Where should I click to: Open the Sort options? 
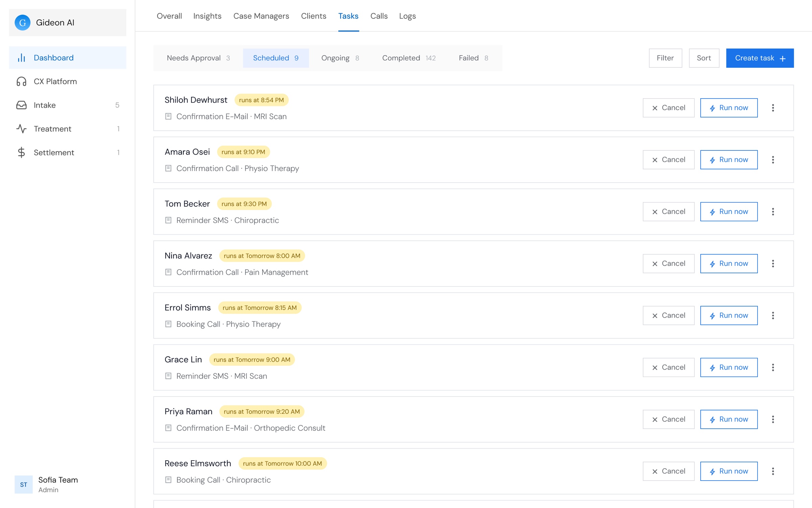click(704, 58)
